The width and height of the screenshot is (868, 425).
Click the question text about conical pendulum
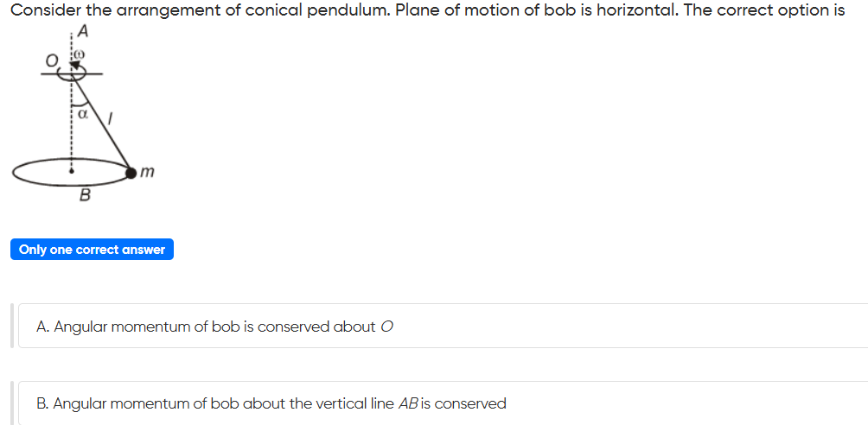point(427,12)
